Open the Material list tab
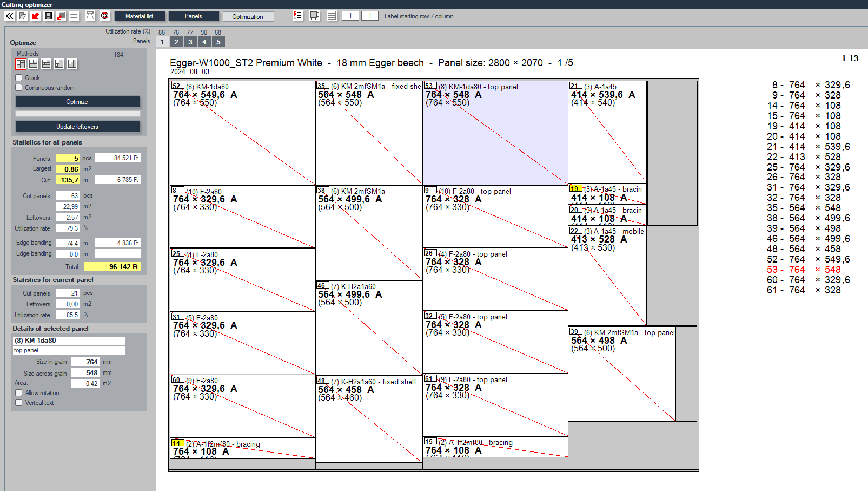The width and height of the screenshot is (868, 491). tap(140, 16)
